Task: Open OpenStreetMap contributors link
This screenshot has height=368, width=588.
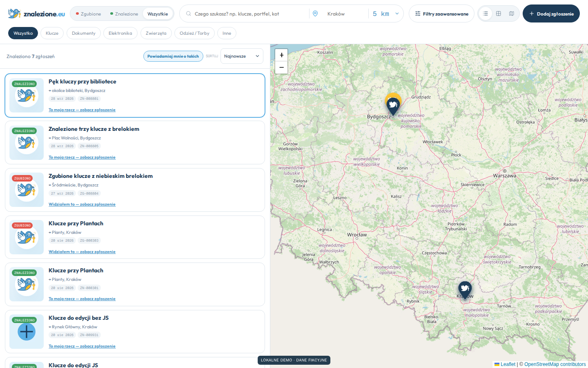Action: point(555,364)
